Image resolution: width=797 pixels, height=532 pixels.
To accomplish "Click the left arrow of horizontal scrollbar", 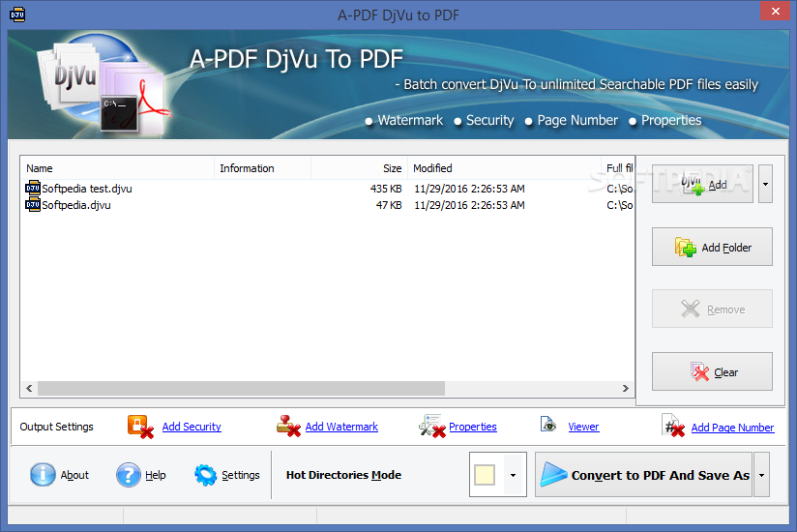I will 29,388.
